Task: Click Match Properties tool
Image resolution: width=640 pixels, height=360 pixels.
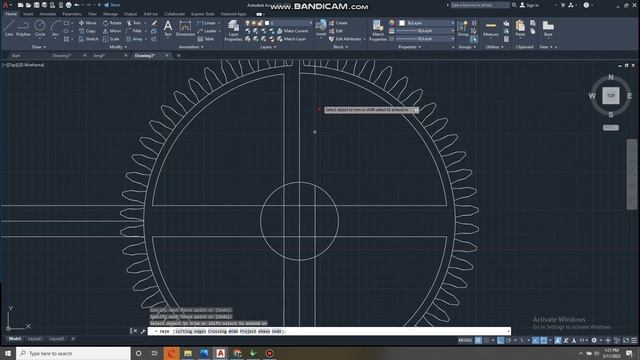Action: [x=378, y=31]
